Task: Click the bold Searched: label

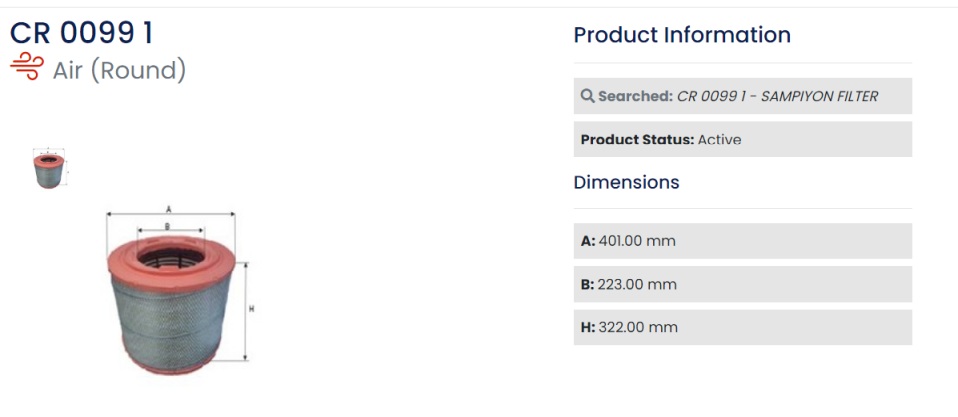Action: 635,96
